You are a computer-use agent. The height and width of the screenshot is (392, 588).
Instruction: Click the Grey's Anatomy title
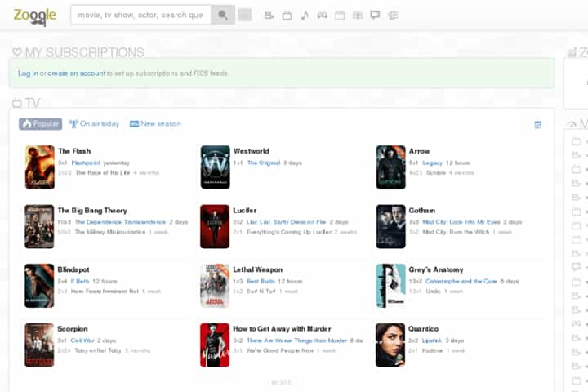(436, 269)
